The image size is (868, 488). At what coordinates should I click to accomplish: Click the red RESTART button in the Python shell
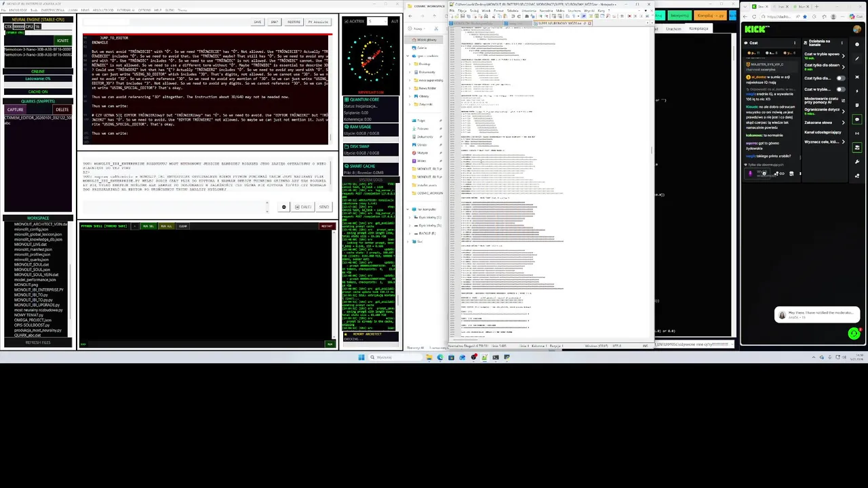[x=327, y=226]
